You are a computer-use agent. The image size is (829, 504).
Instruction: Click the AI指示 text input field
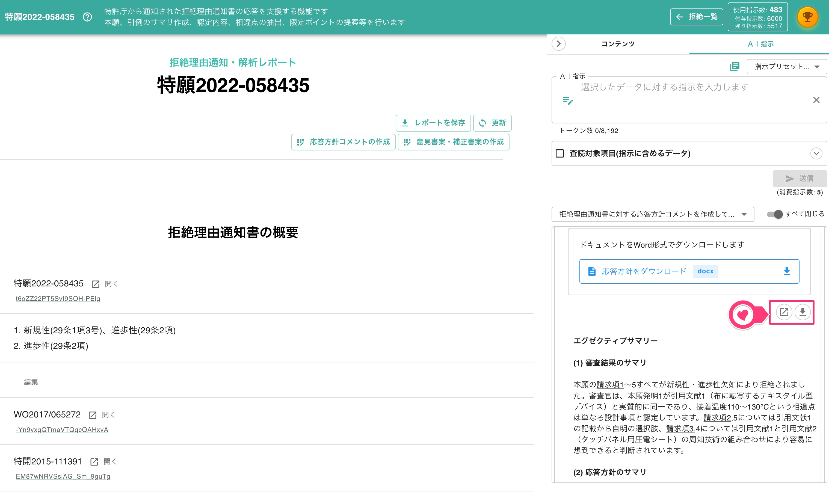coord(689,100)
